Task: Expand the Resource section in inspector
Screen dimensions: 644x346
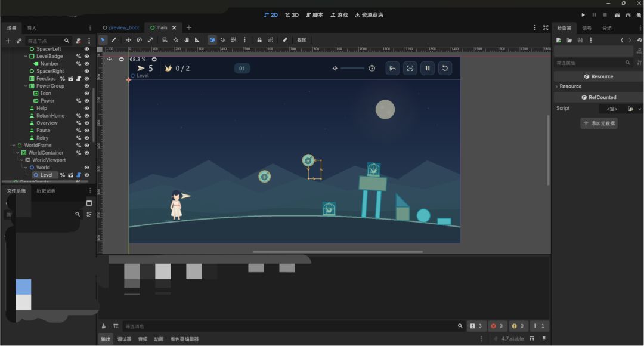Action: tap(570, 86)
